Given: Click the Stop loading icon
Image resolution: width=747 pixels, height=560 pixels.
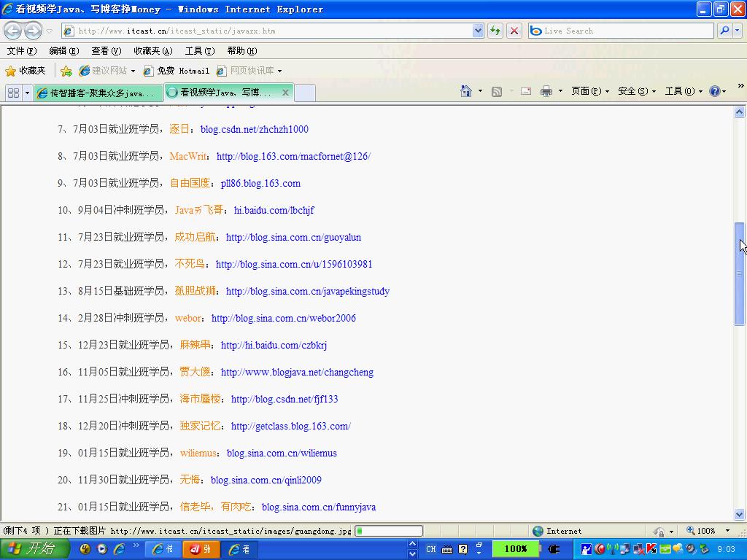Looking at the screenshot, I should coord(514,31).
